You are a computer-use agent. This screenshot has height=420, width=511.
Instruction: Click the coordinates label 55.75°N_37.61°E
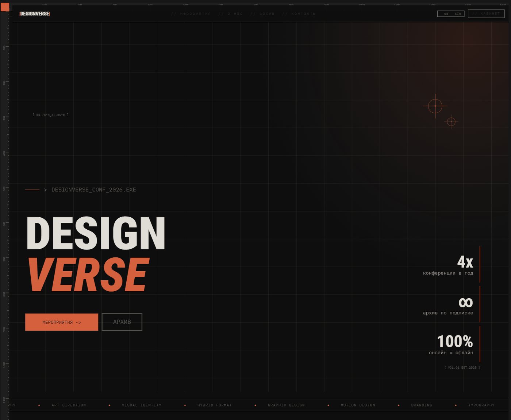(50, 115)
